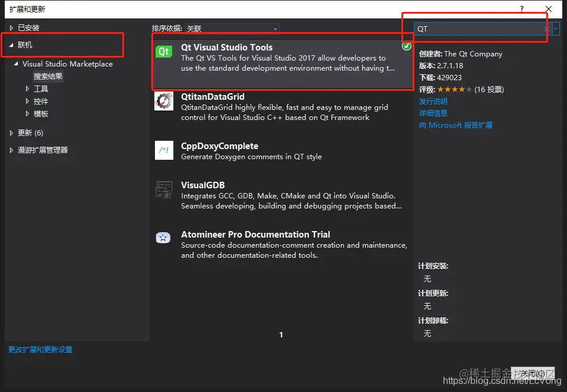Select the 联机 category

[x=25, y=45]
